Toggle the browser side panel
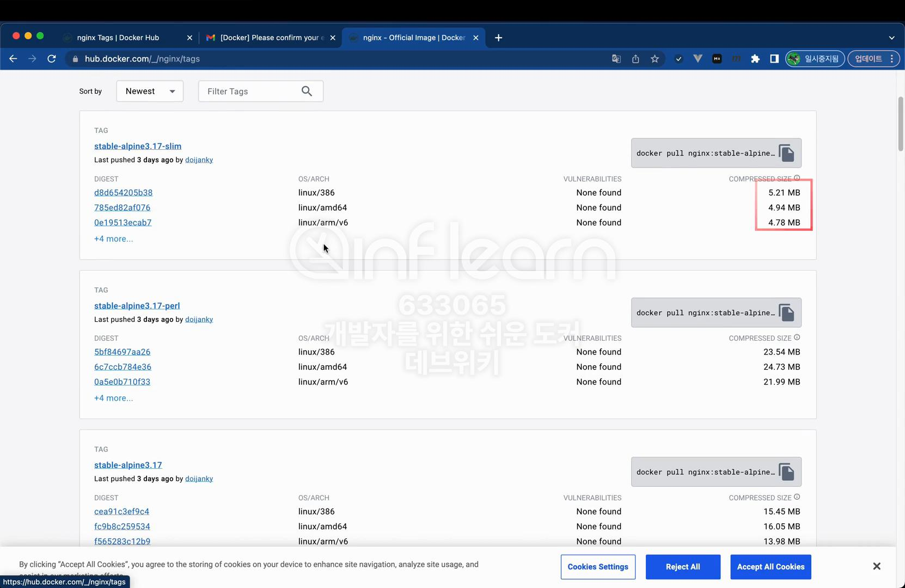 [774, 59]
